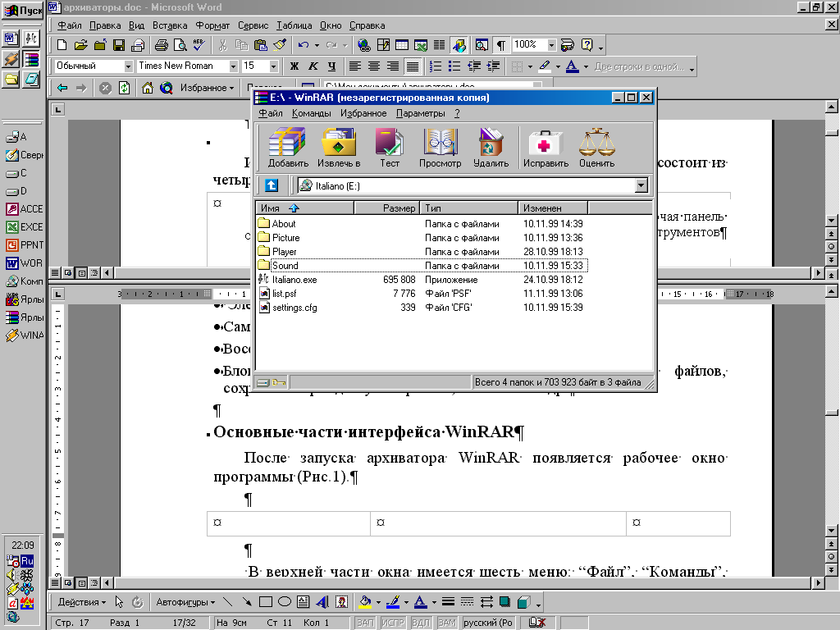This screenshot has width=840, height=630.
Task: Click the Тип column header in WinRAR
Action: coord(468,208)
